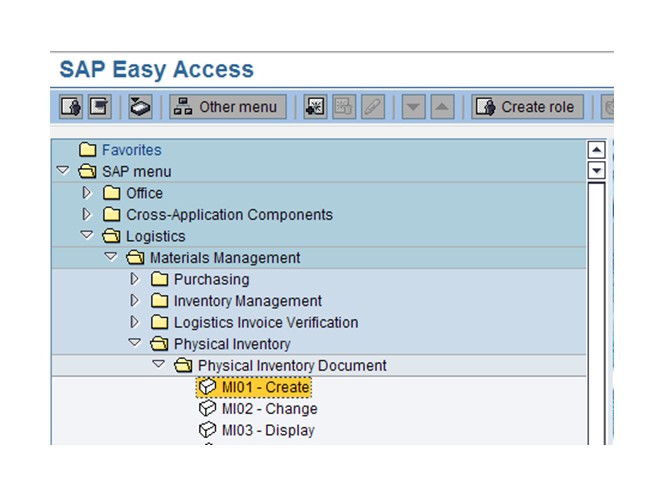Image resolution: width=669 pixels, height=497 pixels.
Task: Collapse the Logistics folder
Action: [x=87, y=236]
